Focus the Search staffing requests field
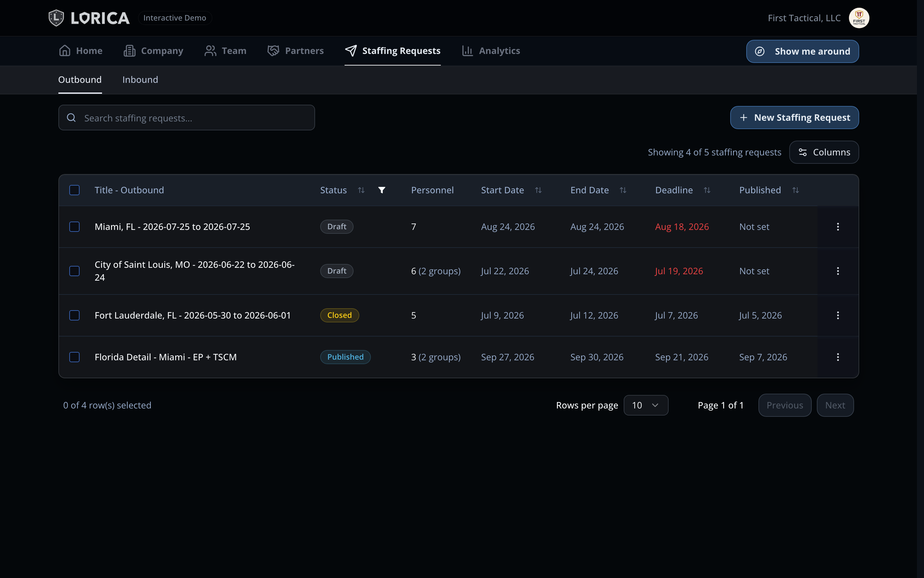 click(186, 118)
